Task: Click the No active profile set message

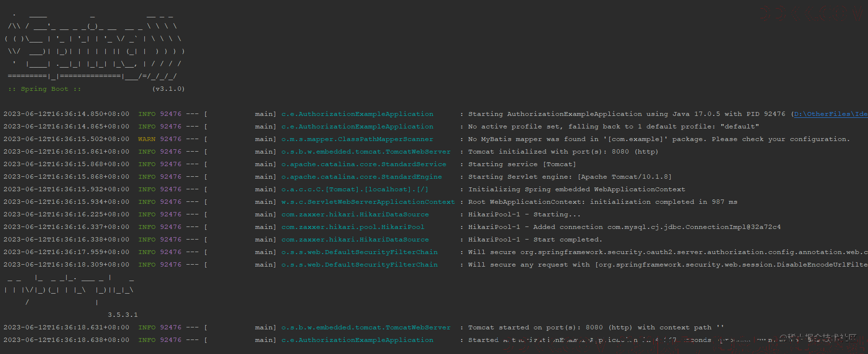Action: pyautogui.click(x=613, y=127)
